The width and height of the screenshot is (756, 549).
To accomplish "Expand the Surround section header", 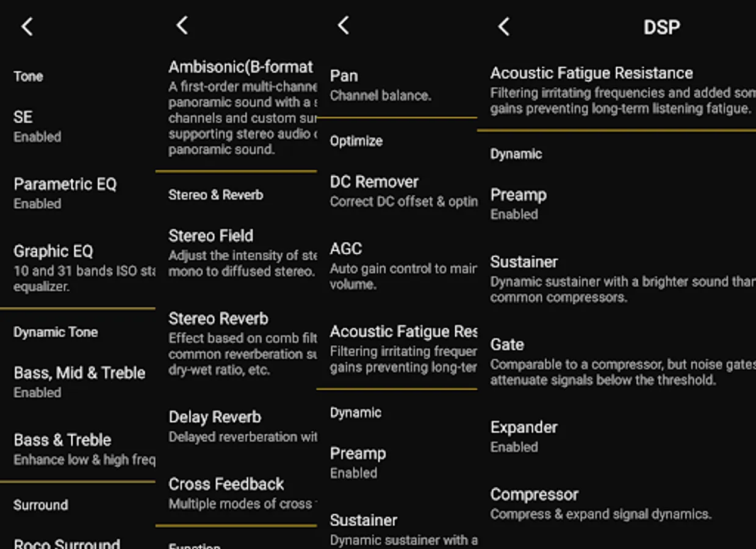I will coord(40,504).
